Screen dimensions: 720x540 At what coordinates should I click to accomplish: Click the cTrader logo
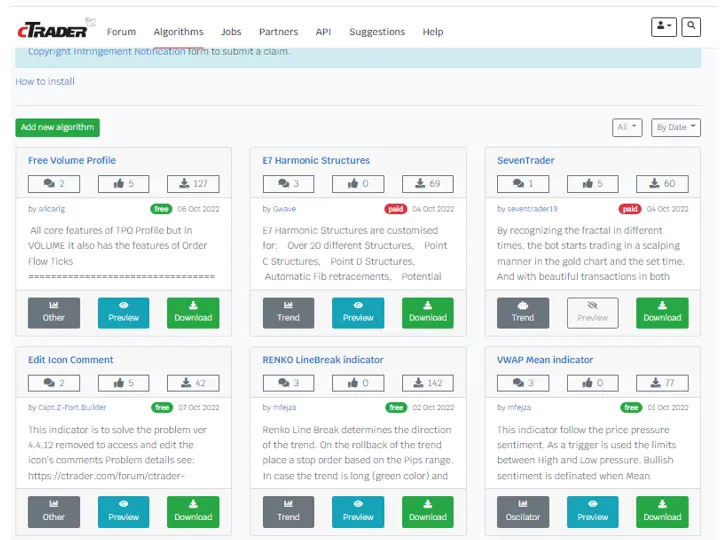pos(56,29)
